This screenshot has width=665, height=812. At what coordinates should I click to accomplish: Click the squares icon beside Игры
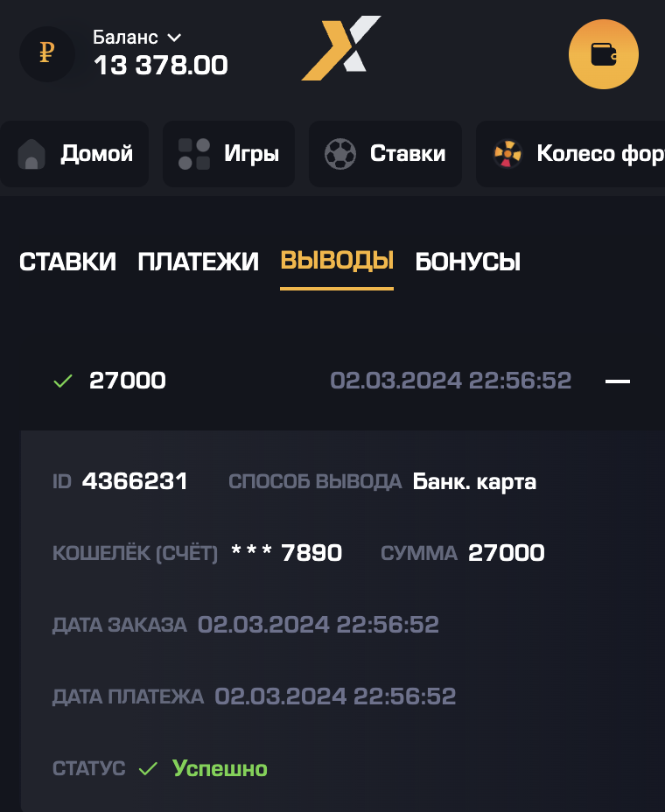193,154
